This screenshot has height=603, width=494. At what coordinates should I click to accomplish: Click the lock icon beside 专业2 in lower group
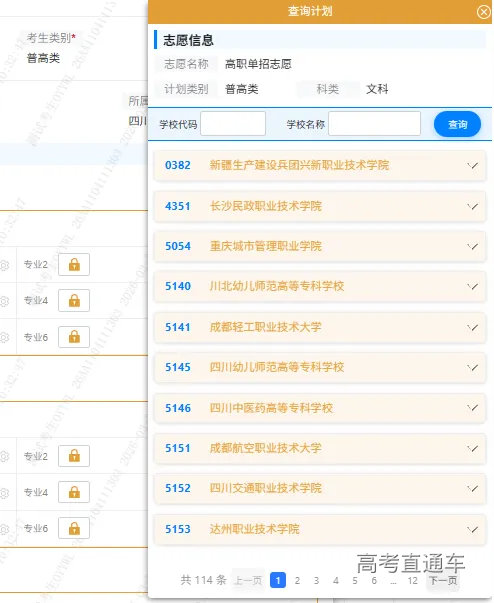click(74, 456)
